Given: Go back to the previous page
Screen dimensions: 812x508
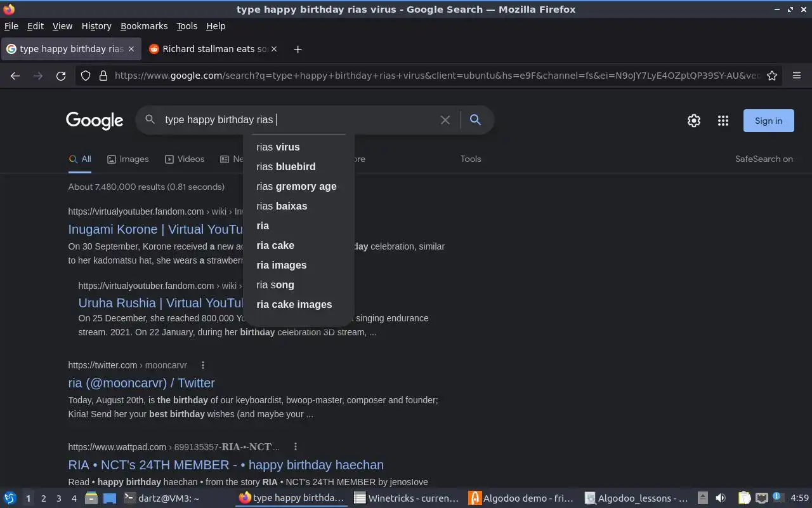Looking at the screenshot, I should pyautogui.click(x=15, y=76).
